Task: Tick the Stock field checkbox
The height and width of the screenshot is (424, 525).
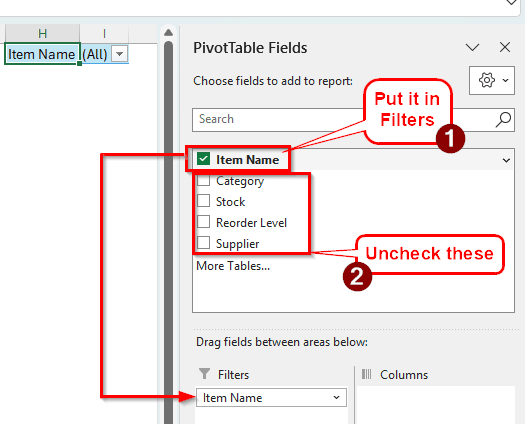Action: 203,201
